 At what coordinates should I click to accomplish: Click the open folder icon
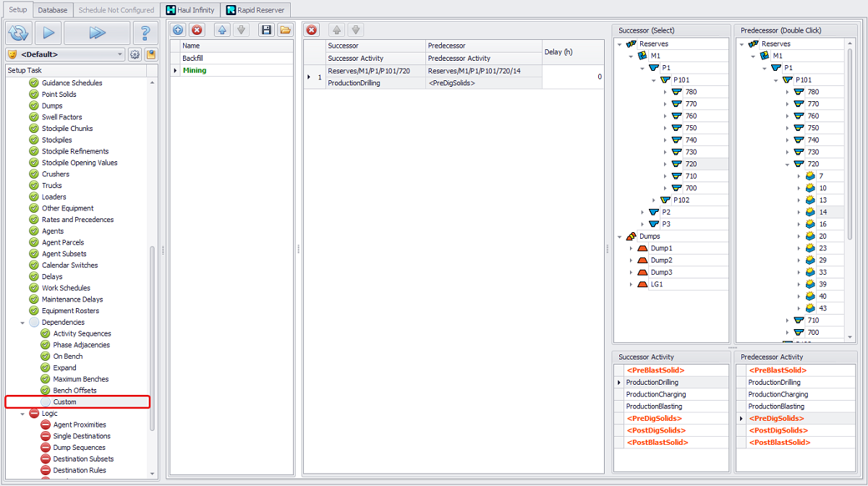point(285,30)
